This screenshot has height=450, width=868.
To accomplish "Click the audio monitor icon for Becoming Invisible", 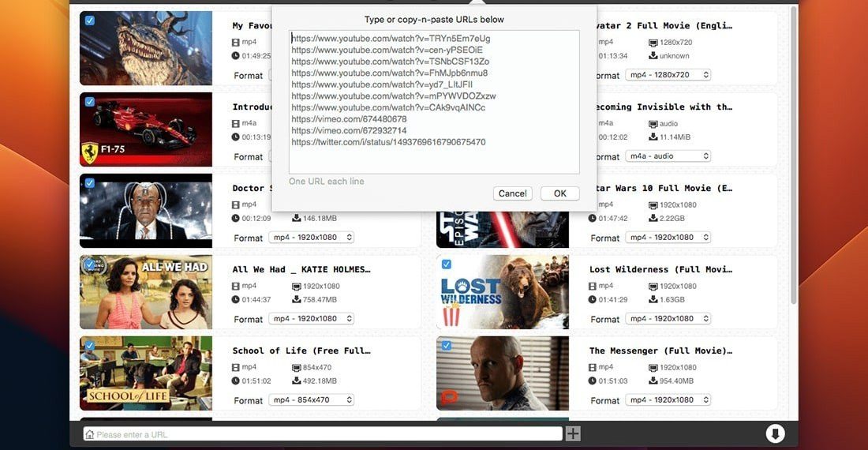I will [x=653, y=124].
